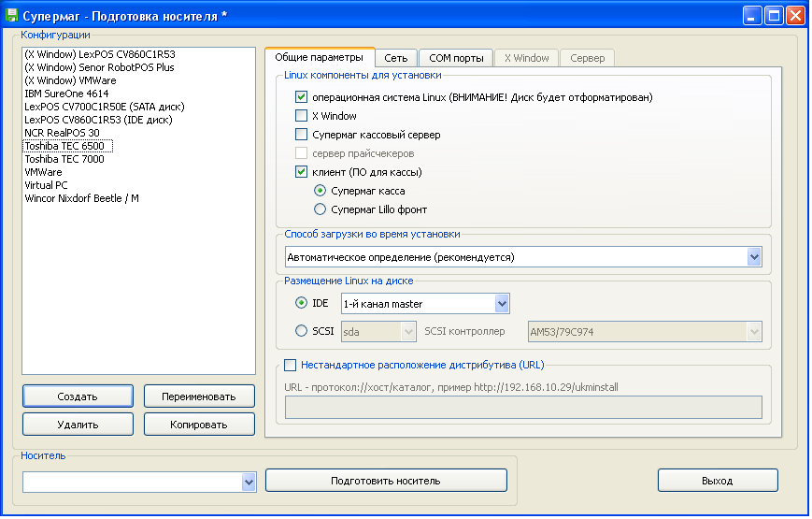Open the 1-й канал master dropdown
This screenshot has width=812, height=519.
[502, 304]
